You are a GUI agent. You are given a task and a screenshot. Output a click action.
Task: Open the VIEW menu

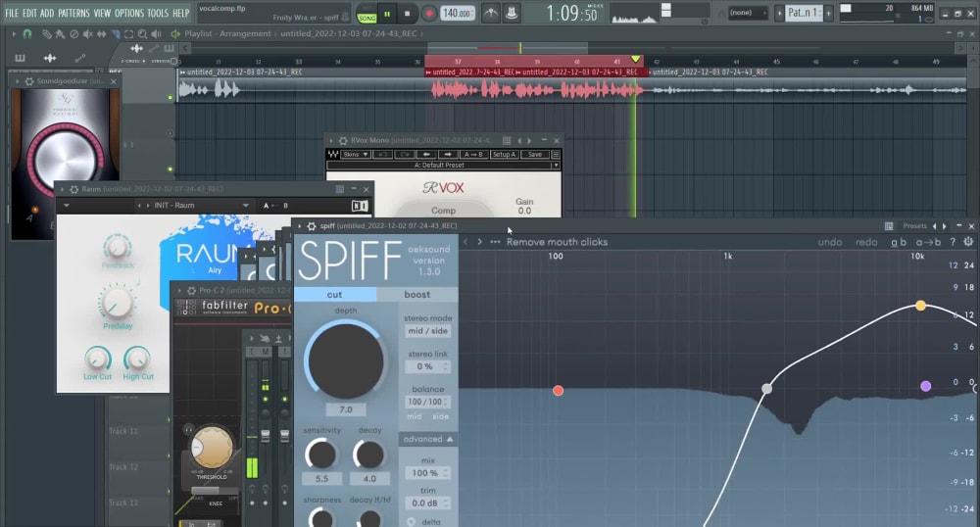point(102,13)
